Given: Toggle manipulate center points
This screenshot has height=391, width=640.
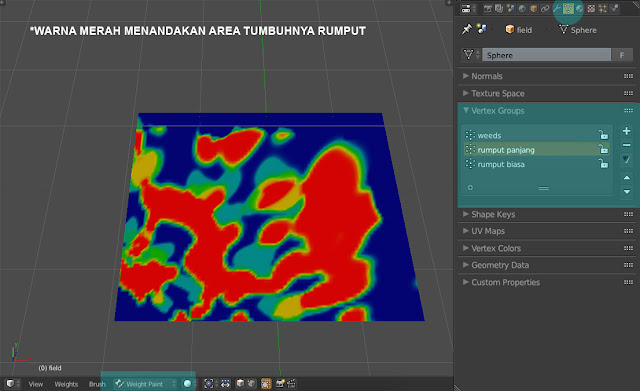Looking at the screenshot, I should (x=225, y=383).
